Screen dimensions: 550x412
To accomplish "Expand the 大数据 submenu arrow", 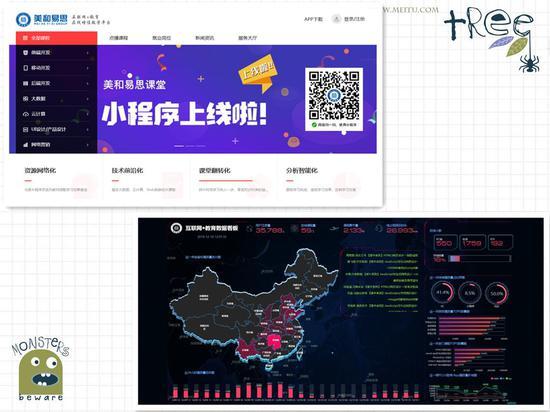I will 87,99.
